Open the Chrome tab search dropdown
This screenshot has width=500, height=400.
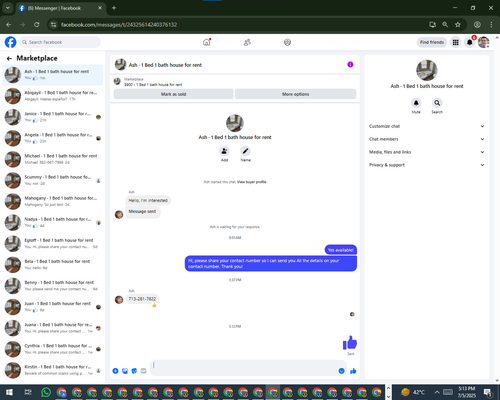[7, 8]
